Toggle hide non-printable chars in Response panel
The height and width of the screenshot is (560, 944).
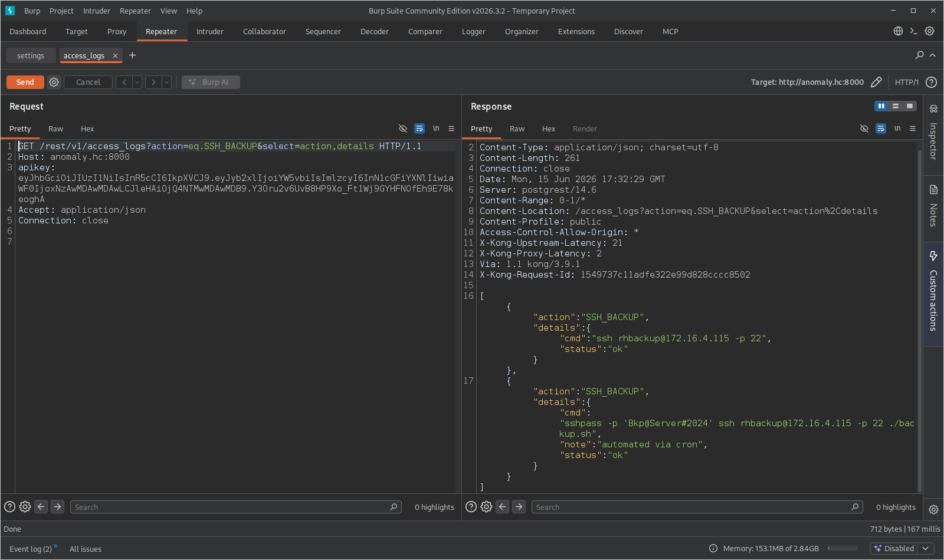coord(864,129)
